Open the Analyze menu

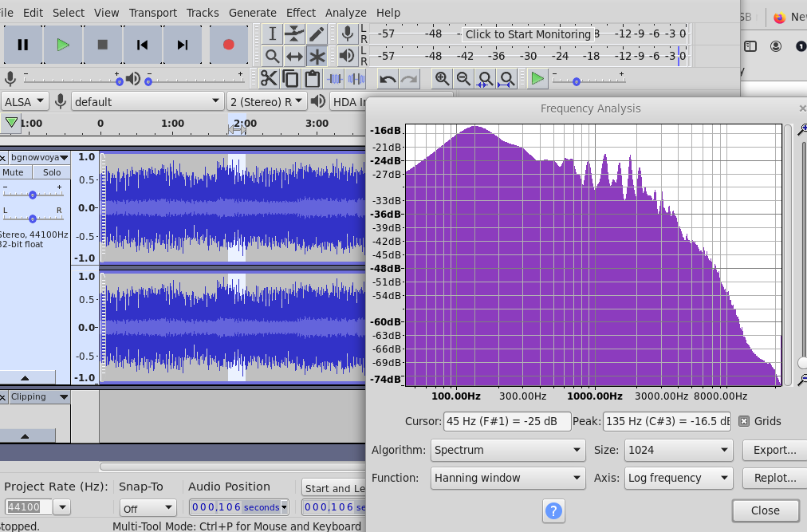346,12
